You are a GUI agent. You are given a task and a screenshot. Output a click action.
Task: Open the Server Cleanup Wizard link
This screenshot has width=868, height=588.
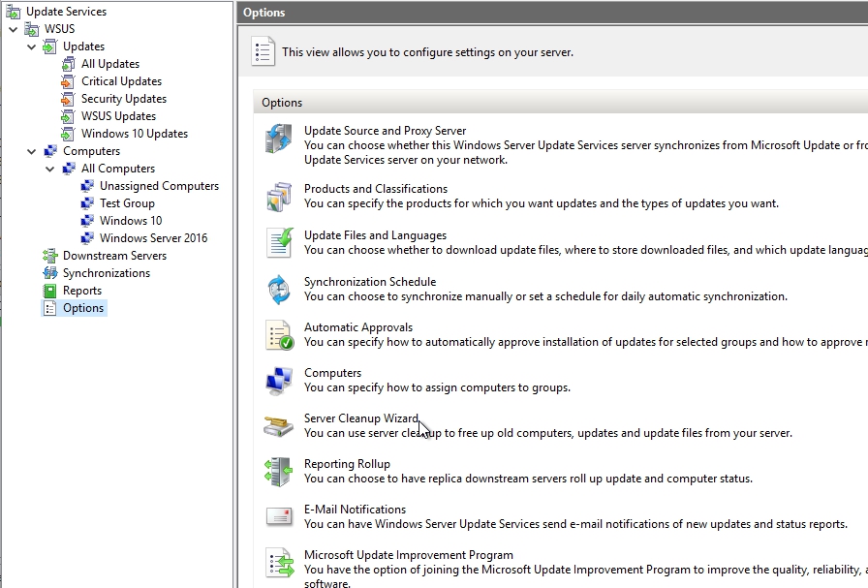coord(360,418)
